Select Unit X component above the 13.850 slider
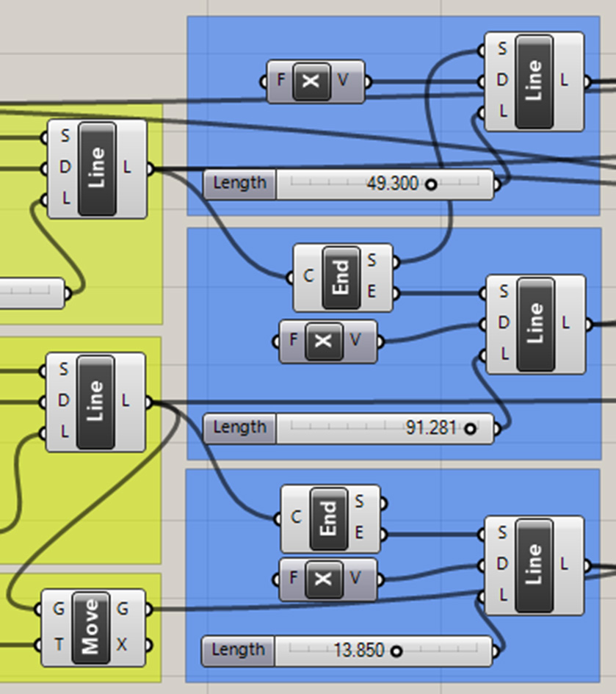The height and width of the screenshot is (694, 616). click(x=324, y=579)
